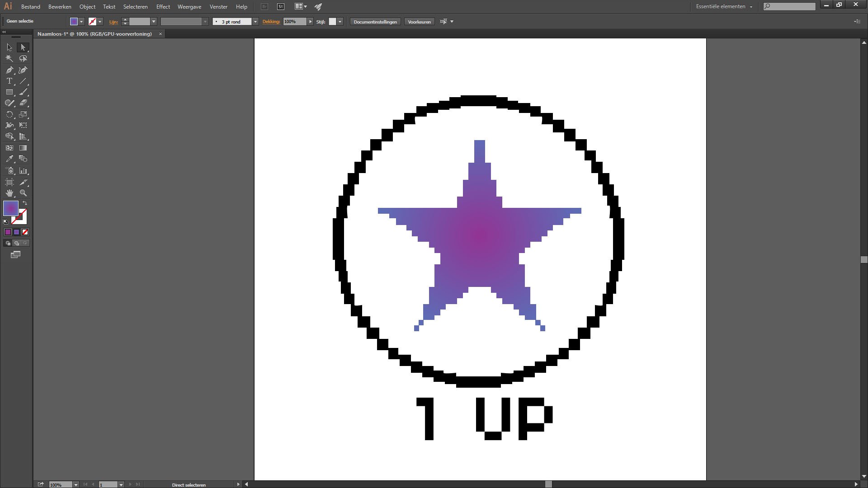868x488 pixels.
Task: Switch to gradient paint mode
Action: [17, 232]
